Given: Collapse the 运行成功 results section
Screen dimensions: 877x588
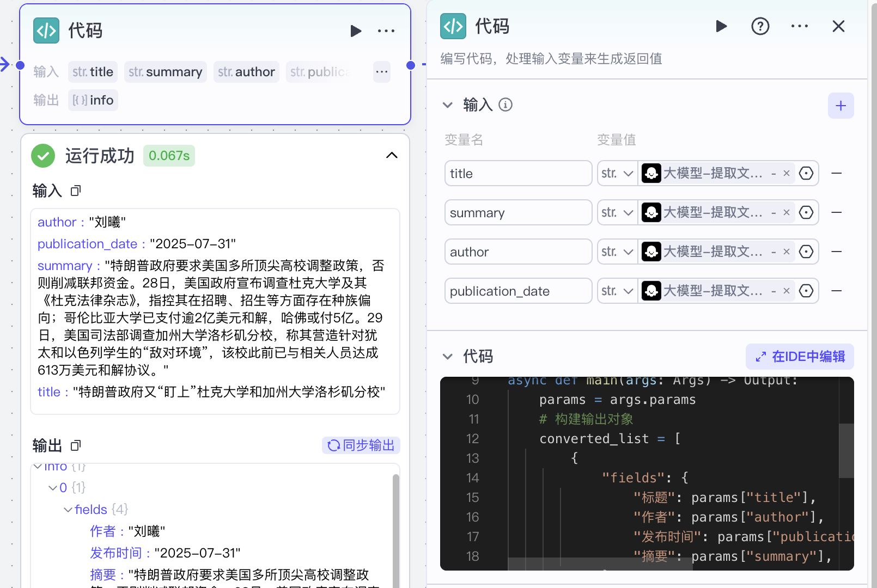Looking at the screenshot, I should 391,155.
